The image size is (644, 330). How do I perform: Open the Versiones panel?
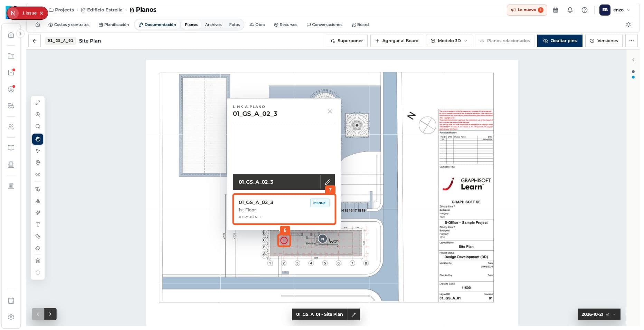click(x=604, y=41)
